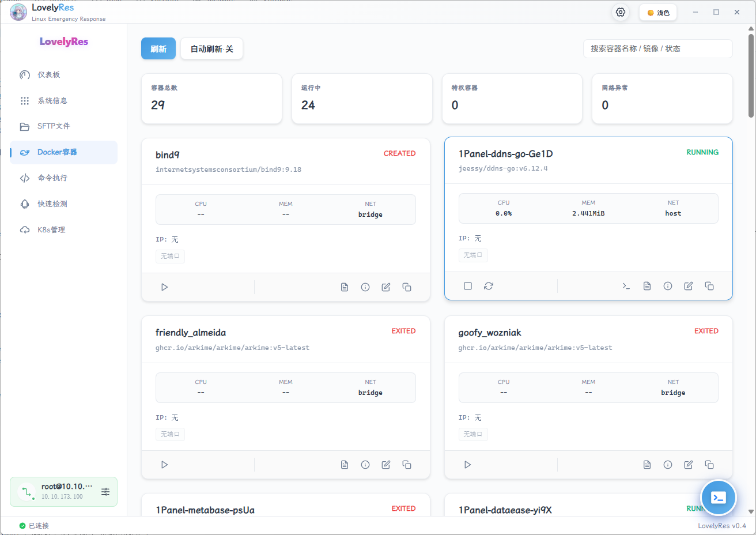Click the RUNNING status on 1Panel-ddns-go-Ge1D

(x=702, y=152)
